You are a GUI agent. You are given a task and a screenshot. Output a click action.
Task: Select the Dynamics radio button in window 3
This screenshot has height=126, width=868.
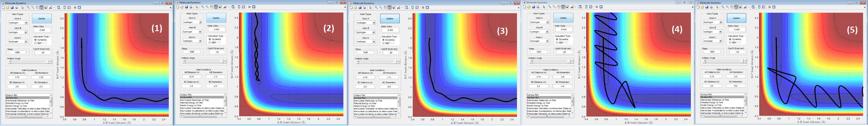383,40
